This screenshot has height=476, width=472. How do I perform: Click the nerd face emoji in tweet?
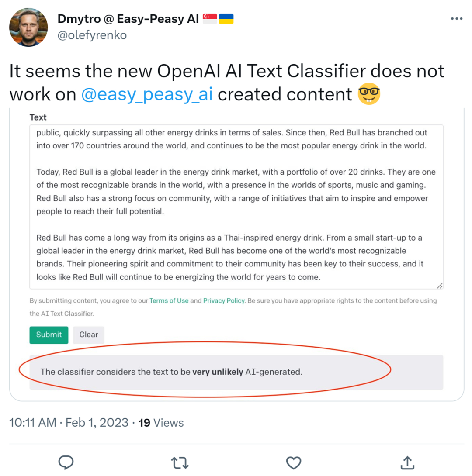click(x=369, y=94)
